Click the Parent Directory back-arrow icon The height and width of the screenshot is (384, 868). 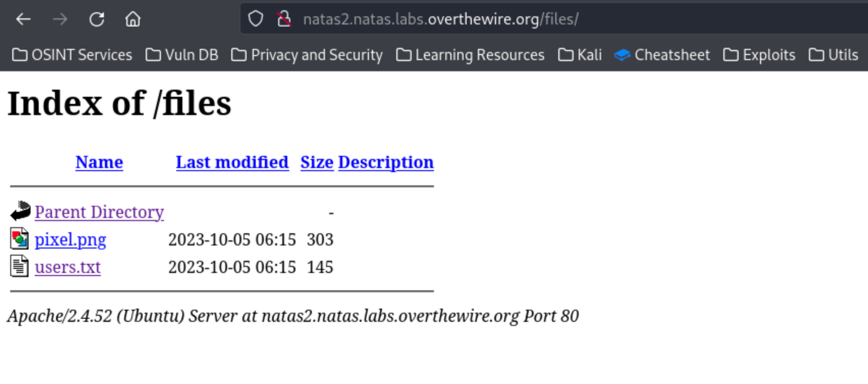point(20,211)
